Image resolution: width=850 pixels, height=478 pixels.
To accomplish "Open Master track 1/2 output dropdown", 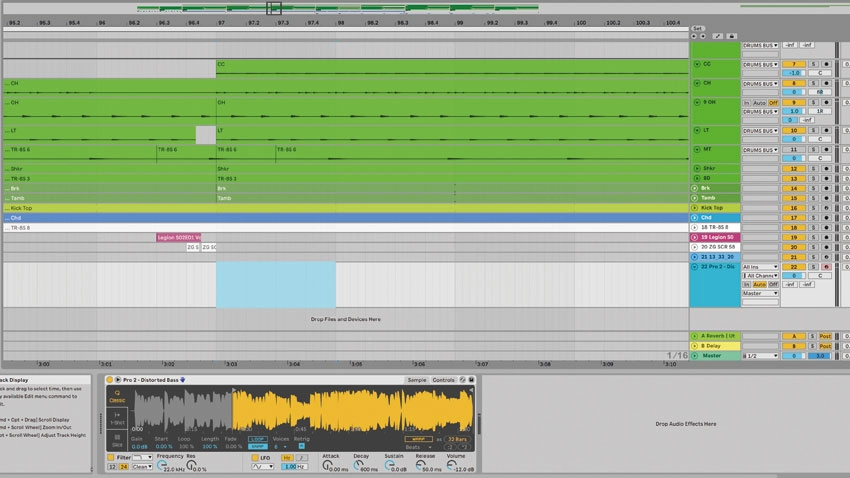I will tap(760, 356).
